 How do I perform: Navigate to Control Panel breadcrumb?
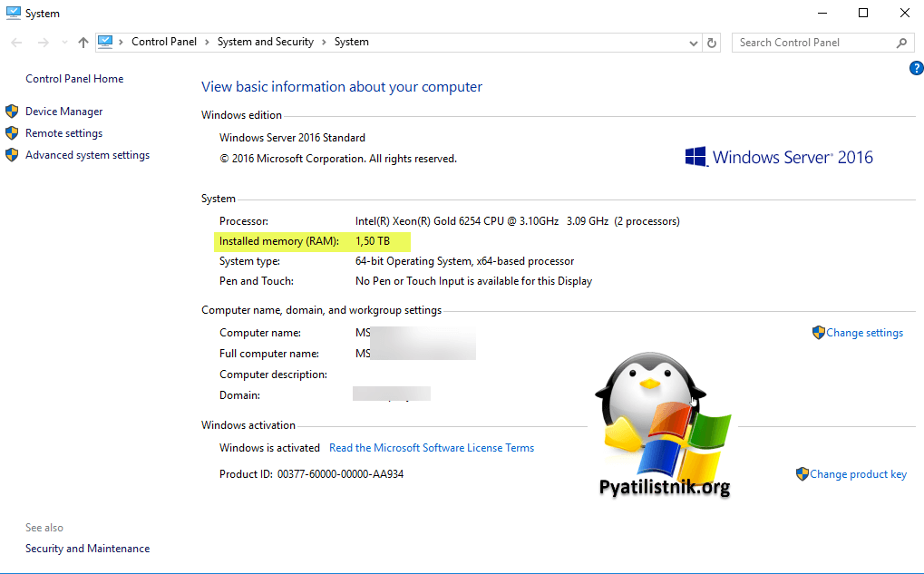(166, 42)
